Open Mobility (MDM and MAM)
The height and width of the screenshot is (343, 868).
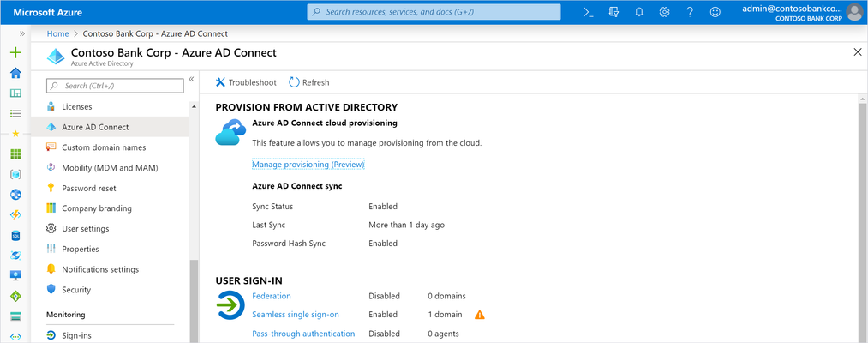click(x=111, y=167)
